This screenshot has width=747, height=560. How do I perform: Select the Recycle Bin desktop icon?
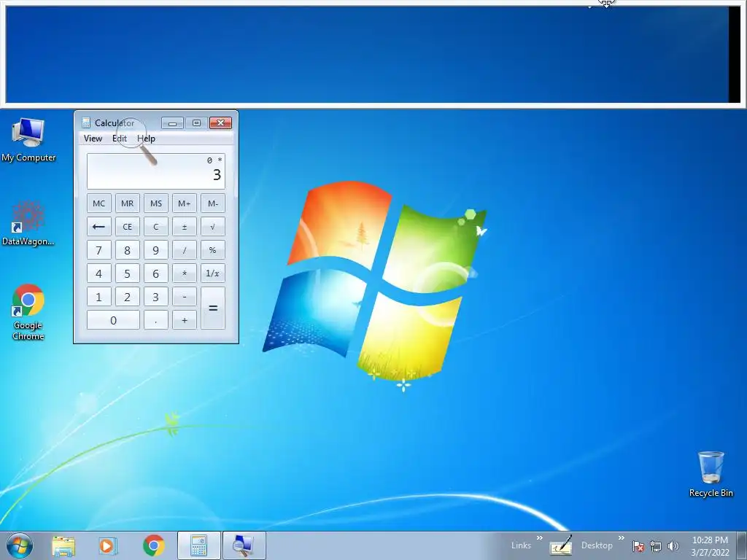pyautogui.click(x=711, y=474)
